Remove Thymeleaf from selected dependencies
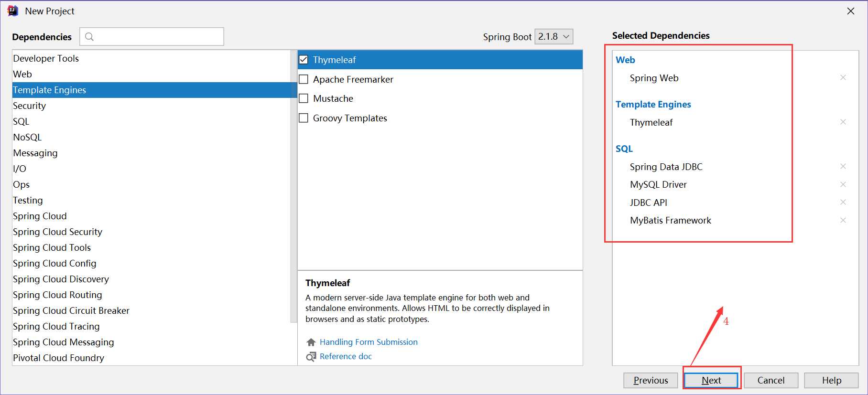 pos(843,122)
